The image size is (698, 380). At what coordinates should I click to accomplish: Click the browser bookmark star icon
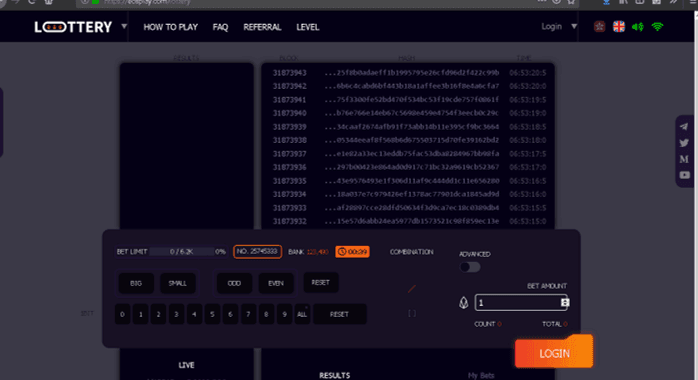click(x=571, y=2)
